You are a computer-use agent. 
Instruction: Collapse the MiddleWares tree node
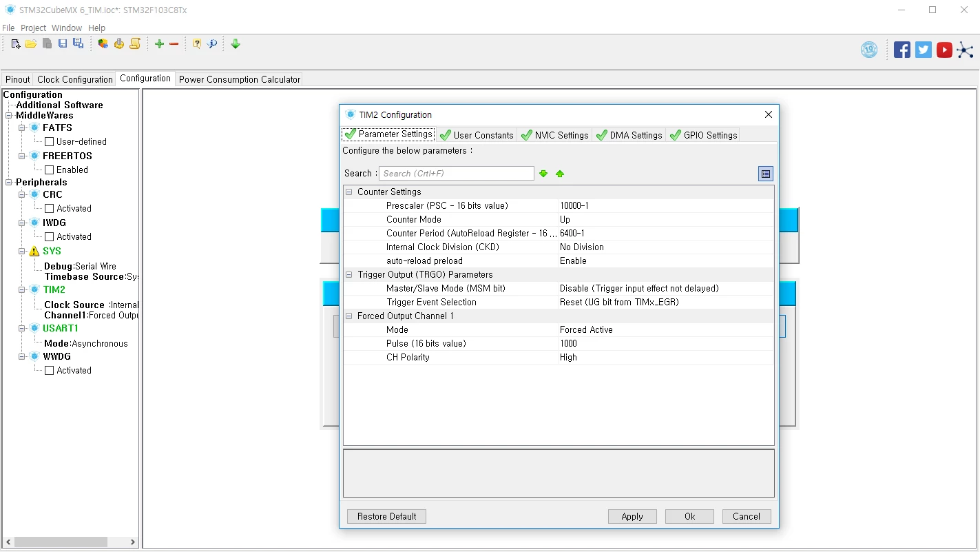click(x=9, y=116)
